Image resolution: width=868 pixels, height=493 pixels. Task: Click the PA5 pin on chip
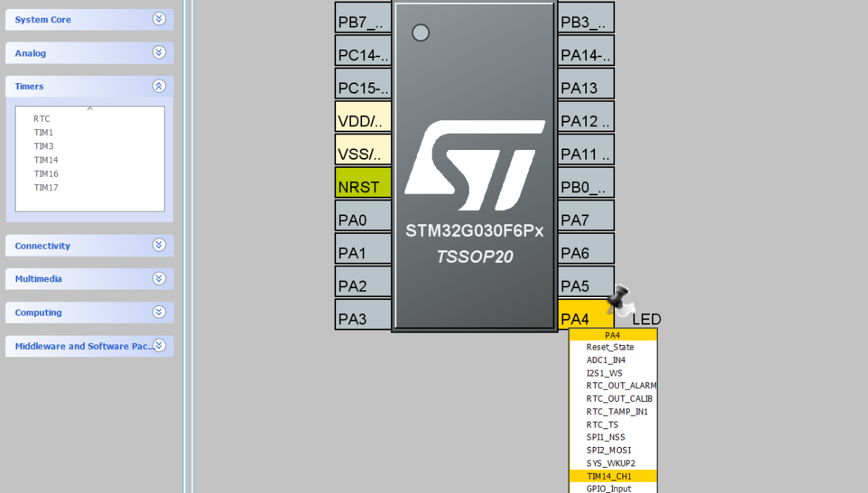(585, 281)
